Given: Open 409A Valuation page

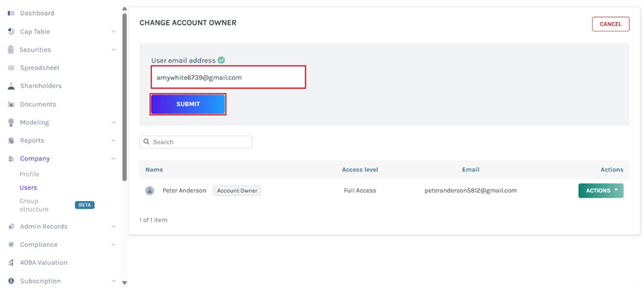Looking at the screenshot, I should pos(44,263).
